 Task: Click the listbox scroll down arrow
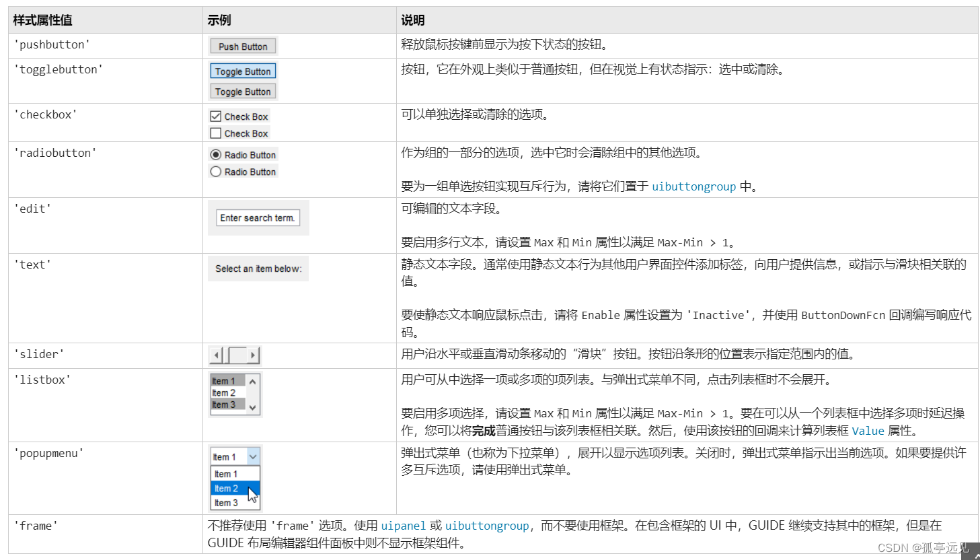coord(253,407)
